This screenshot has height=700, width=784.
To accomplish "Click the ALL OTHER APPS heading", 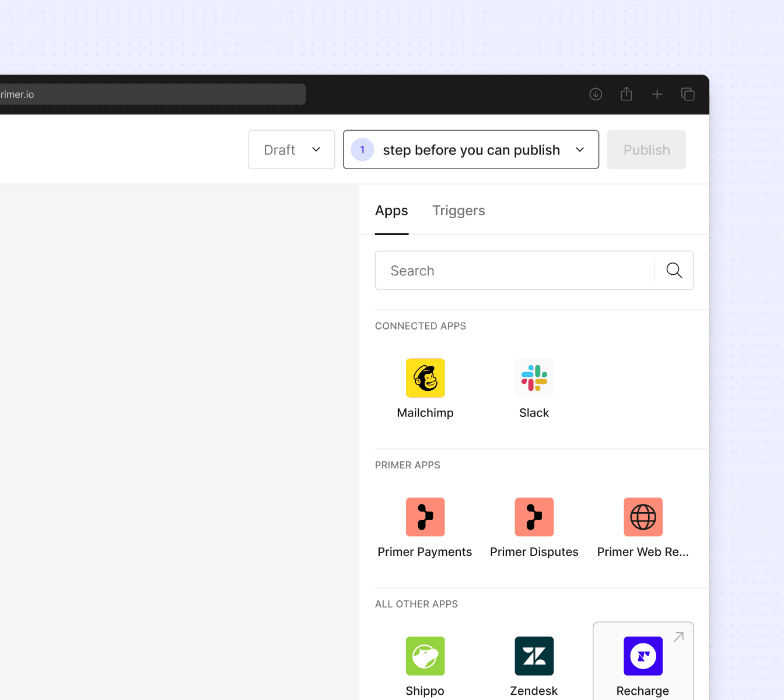I will click(x=416, y=604).
